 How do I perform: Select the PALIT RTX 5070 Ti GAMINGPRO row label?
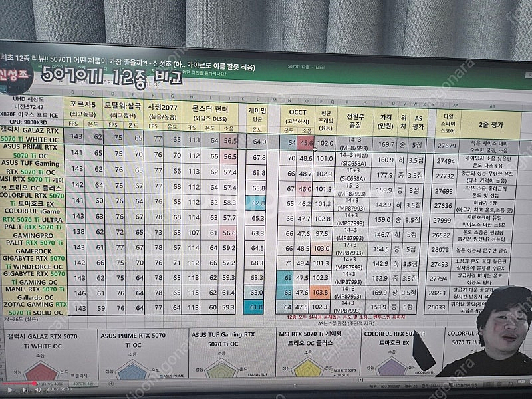(33, 231)
